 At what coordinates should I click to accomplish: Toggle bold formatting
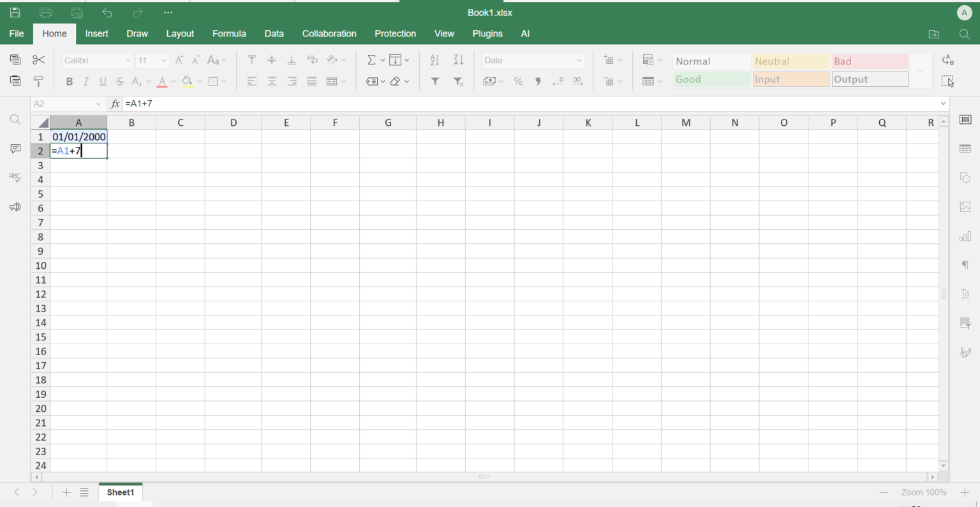click(x=69, y=81)
